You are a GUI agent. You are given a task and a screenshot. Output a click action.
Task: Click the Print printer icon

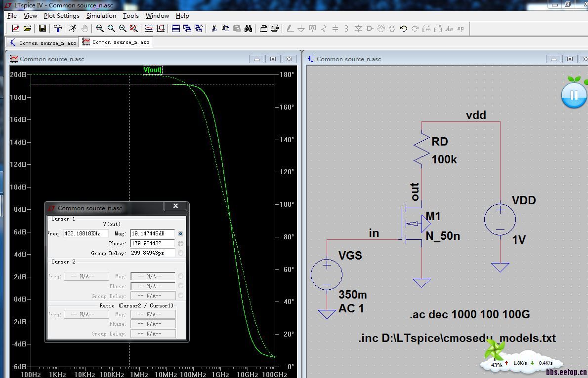[275, 29]
